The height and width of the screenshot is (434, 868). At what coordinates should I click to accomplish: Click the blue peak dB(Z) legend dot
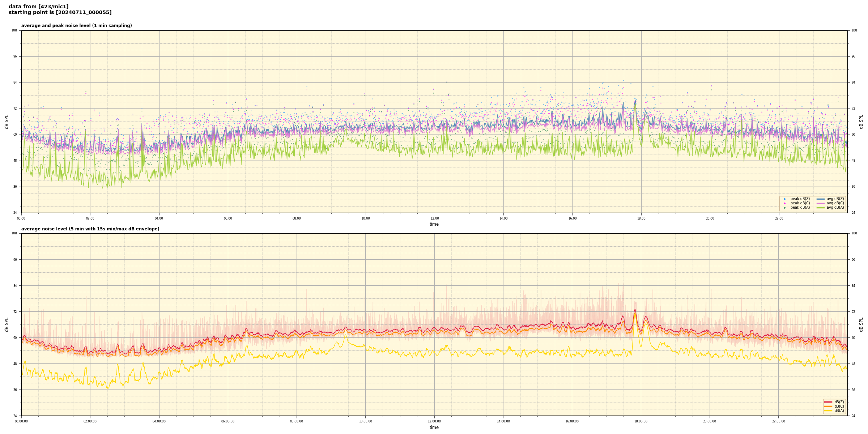pos(784,199)
